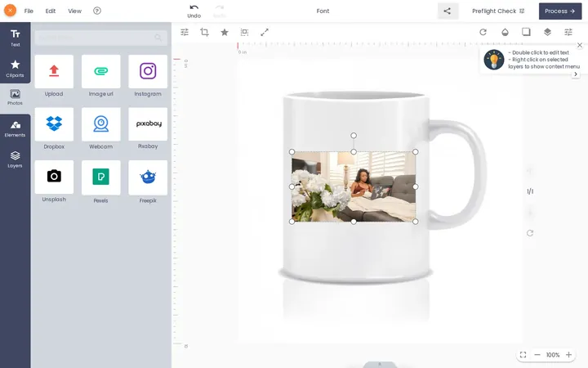The image size is (588, 368).
Task: Click the orange close editor button
Action: 10,11
